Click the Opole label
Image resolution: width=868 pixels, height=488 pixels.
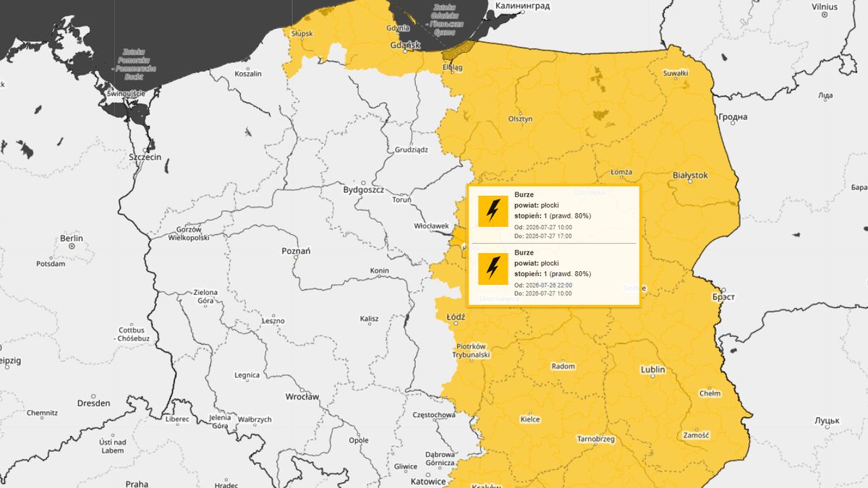point(358,440)
